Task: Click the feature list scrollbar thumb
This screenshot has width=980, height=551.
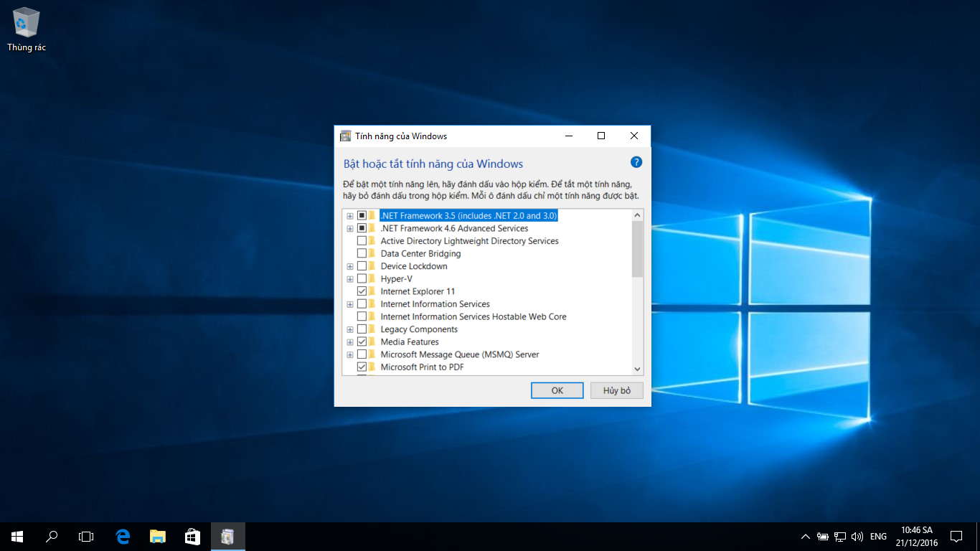Action: coord(638,249)
